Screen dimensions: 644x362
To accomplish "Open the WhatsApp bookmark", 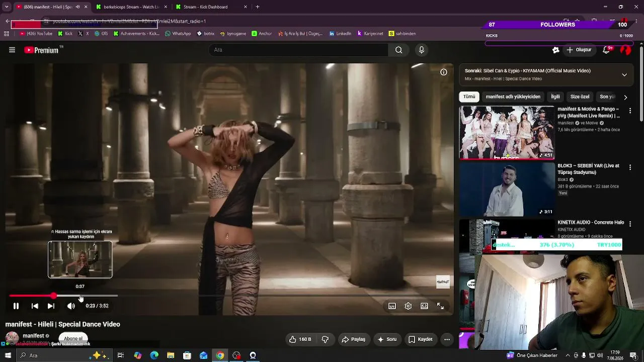I will point(178,34).
